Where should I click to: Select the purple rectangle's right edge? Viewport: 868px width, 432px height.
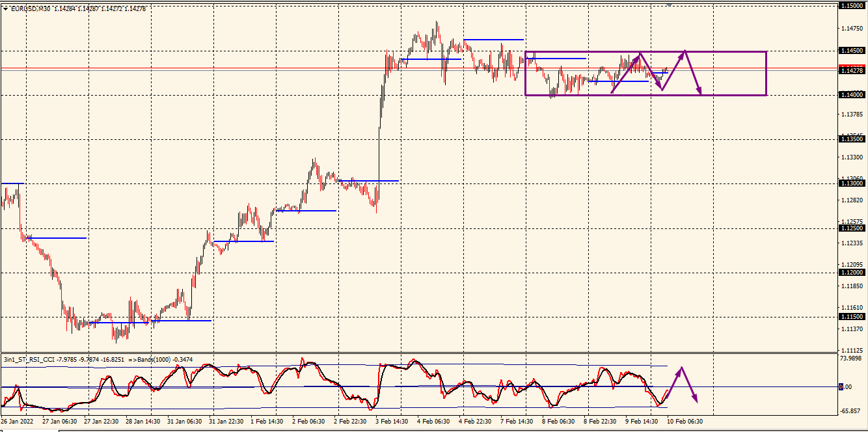coord(766,74)
